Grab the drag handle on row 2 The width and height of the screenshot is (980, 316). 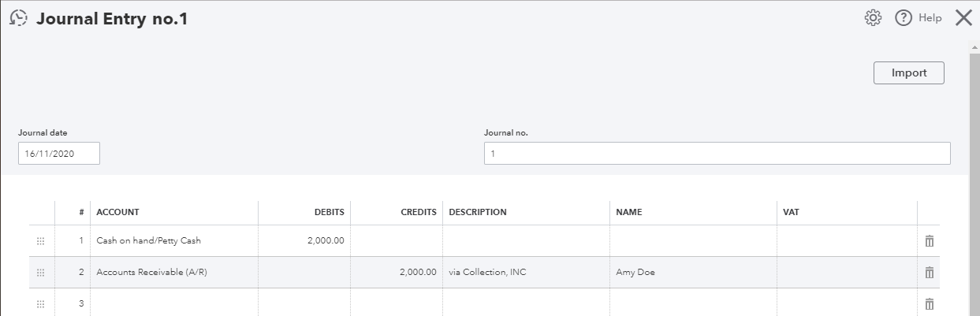click(x=41, y=273)
